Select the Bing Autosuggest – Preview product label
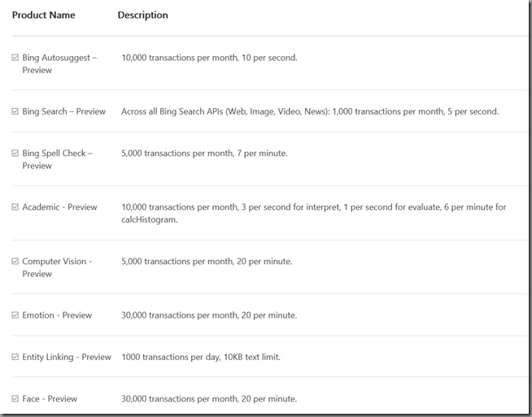 (x=59, y=63)
